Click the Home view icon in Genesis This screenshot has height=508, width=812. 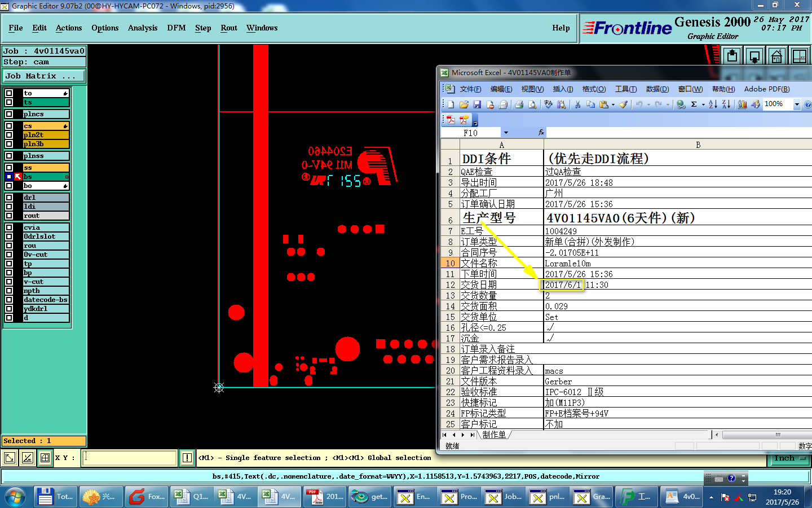pos(776,55)
